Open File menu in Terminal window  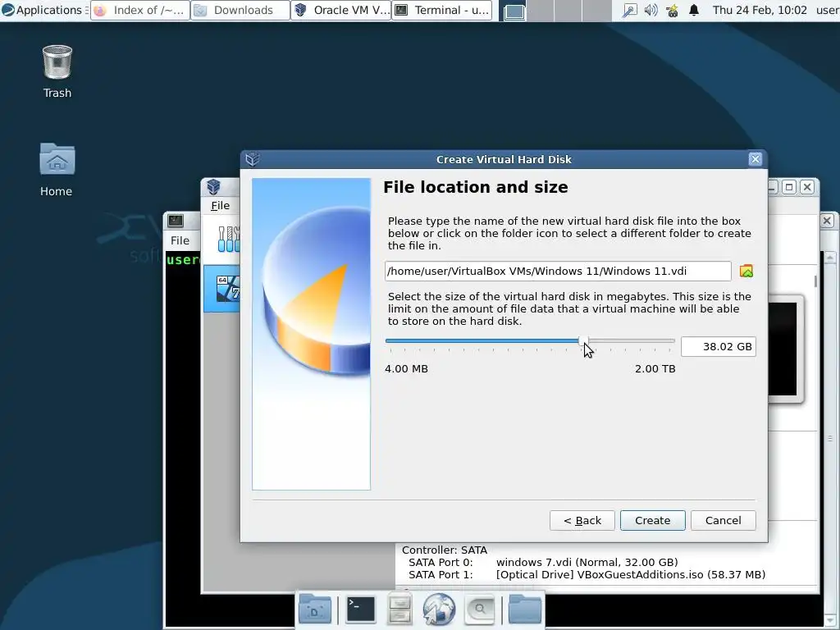click(x=180, y=240)
